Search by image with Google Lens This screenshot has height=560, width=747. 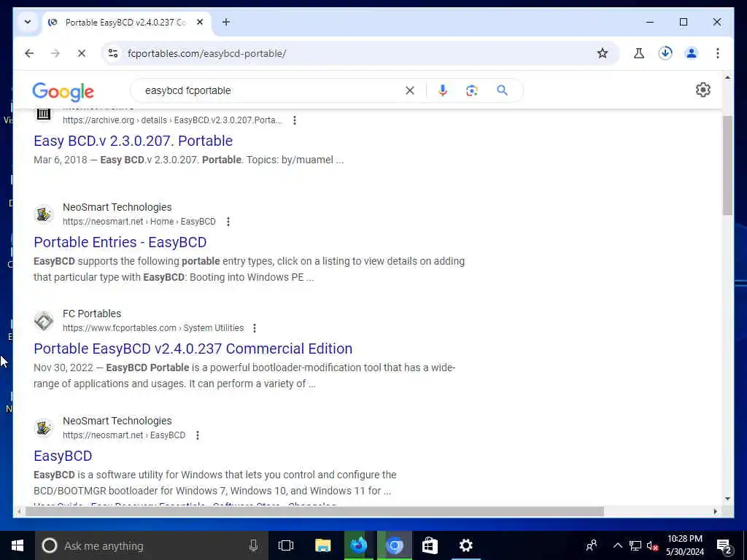tap(472, 90)
